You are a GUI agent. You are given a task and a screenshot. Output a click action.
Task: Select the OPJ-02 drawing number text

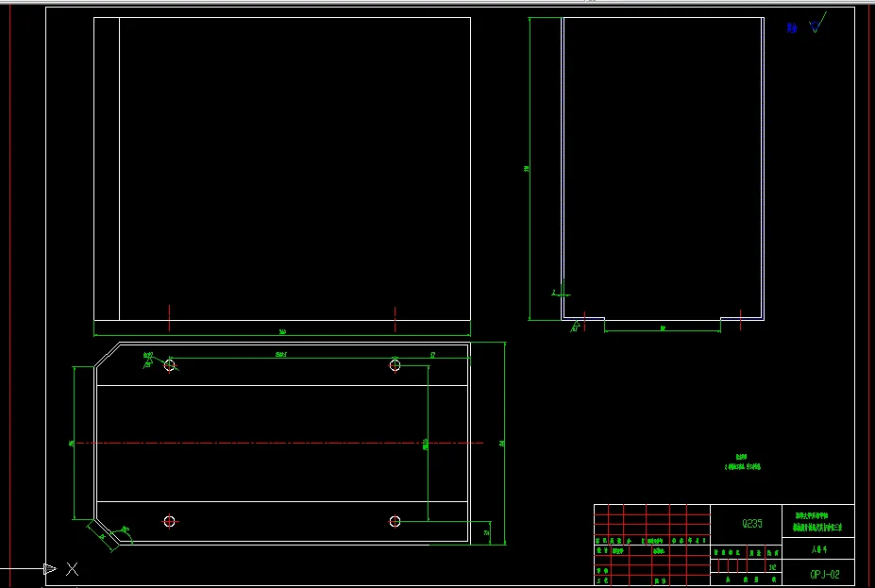825,575
